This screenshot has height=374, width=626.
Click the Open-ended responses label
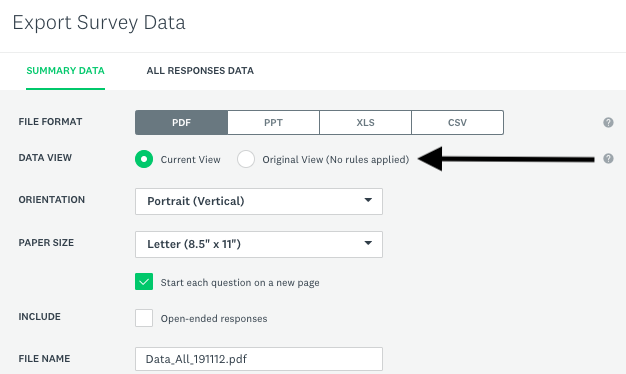pyautogui.click(x=214, y=319)
